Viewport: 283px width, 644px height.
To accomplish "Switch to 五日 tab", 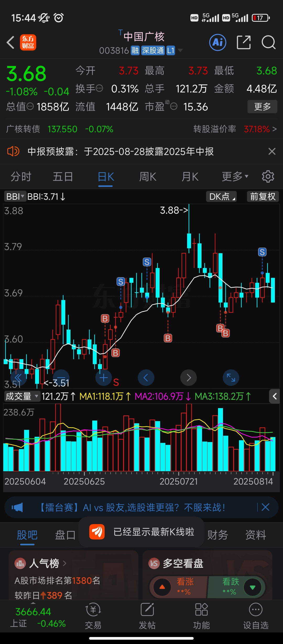I will tap(63, 176).
